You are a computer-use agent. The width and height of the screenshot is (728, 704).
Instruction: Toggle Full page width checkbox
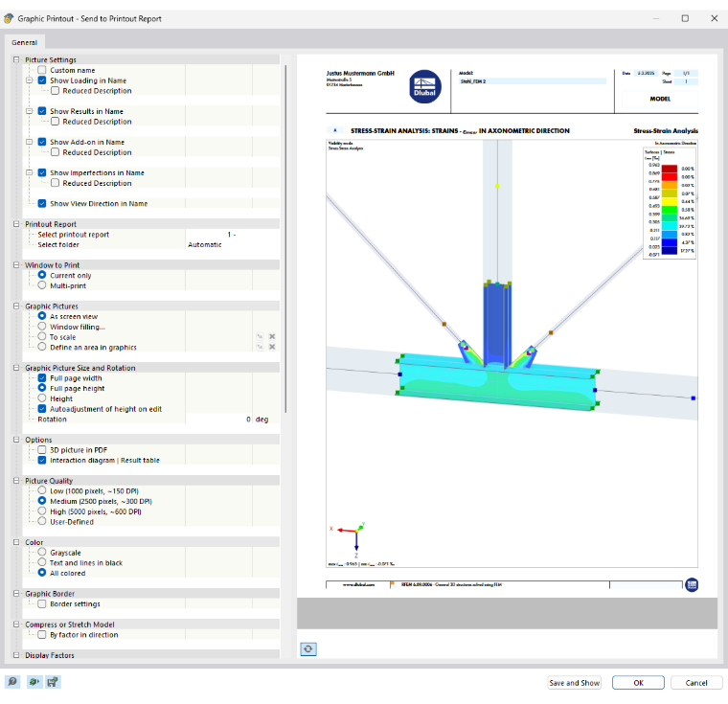42,378
